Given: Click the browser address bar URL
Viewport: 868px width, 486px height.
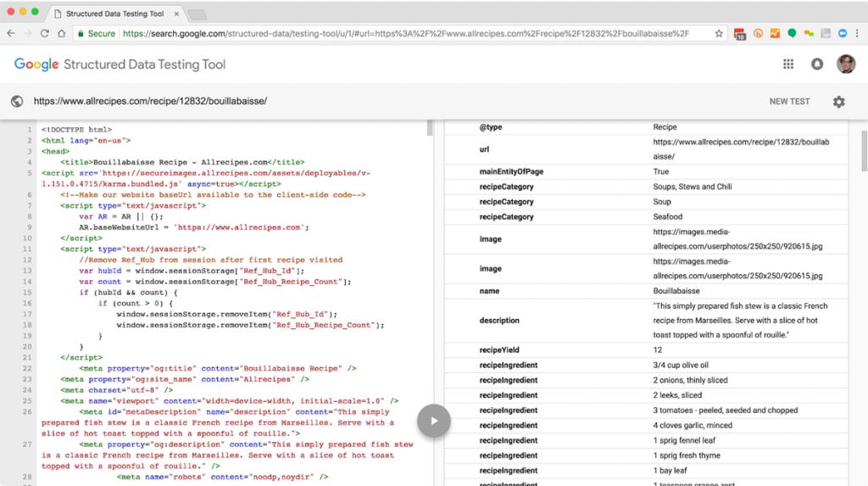Looking at the screenshot, I should tap(406, 33).
